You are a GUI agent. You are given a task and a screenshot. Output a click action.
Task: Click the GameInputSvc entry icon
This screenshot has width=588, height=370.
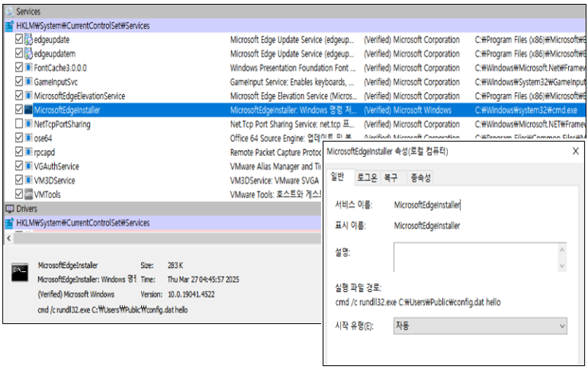(x=29, y=81)
